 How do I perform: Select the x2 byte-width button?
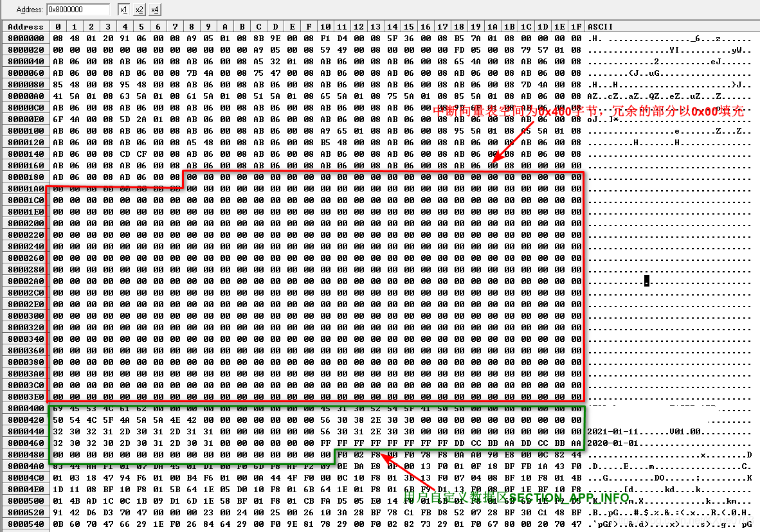[140, 9]
